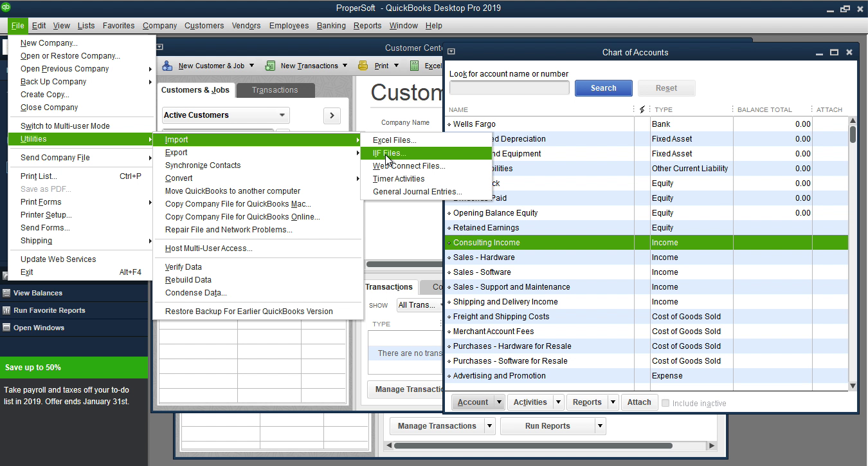Toggle the Include inactive checkbox
Screen dimensions: 868x466
click(665, 403)
